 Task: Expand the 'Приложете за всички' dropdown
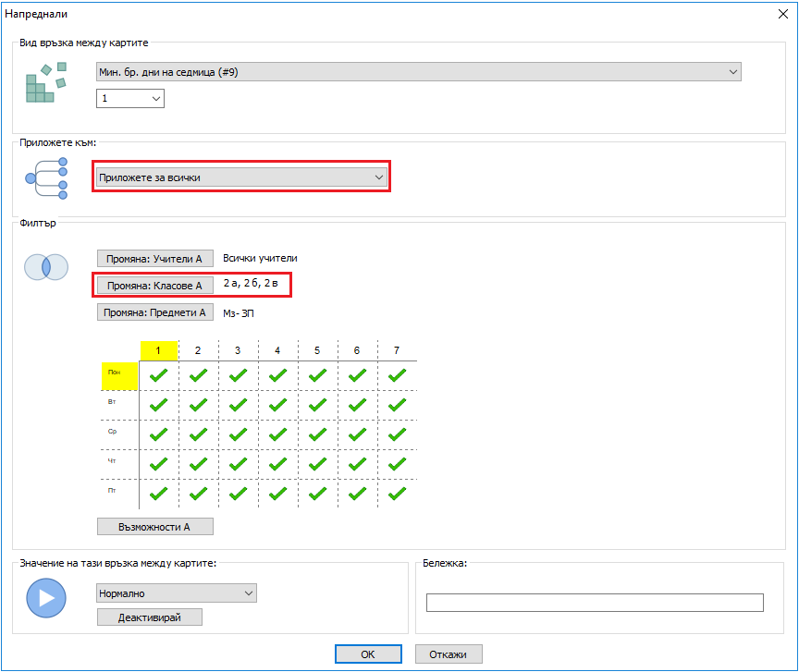click(x=240, y=177)
